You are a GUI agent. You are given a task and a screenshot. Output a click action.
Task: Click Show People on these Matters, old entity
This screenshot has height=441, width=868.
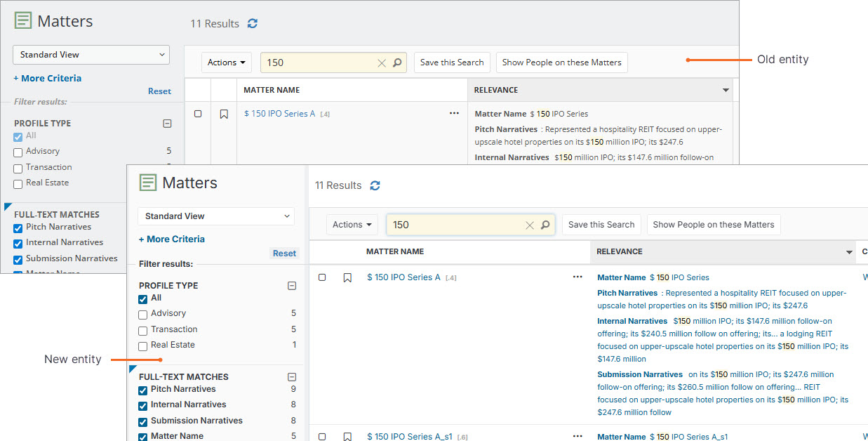[562, 62]
